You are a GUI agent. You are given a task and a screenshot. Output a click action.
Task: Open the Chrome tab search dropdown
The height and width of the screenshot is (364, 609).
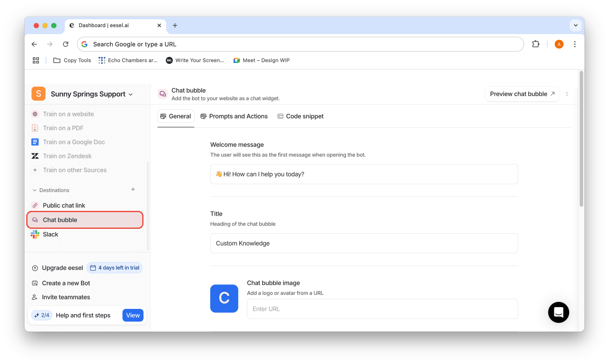coord(575,25)
